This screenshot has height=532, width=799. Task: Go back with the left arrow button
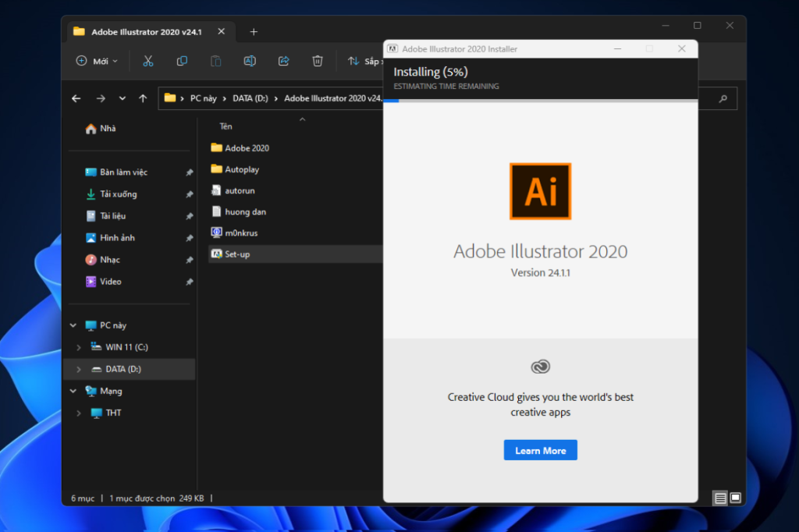pos(76,98)
